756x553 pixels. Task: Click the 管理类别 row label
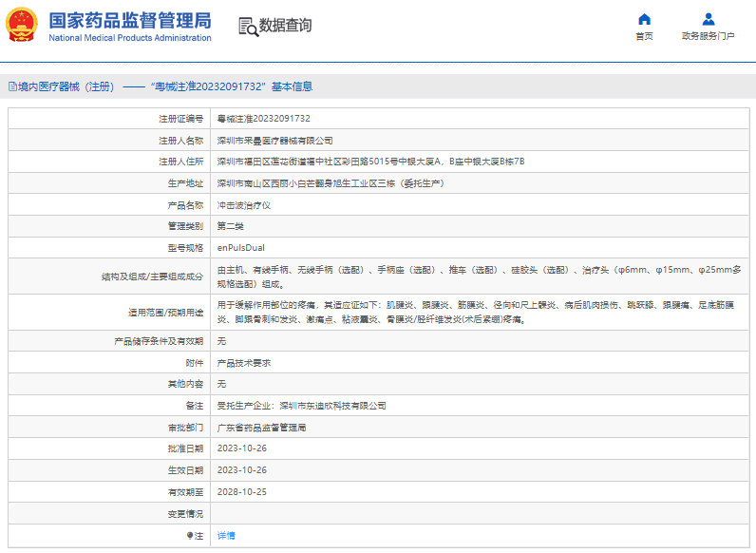point(185,226)
